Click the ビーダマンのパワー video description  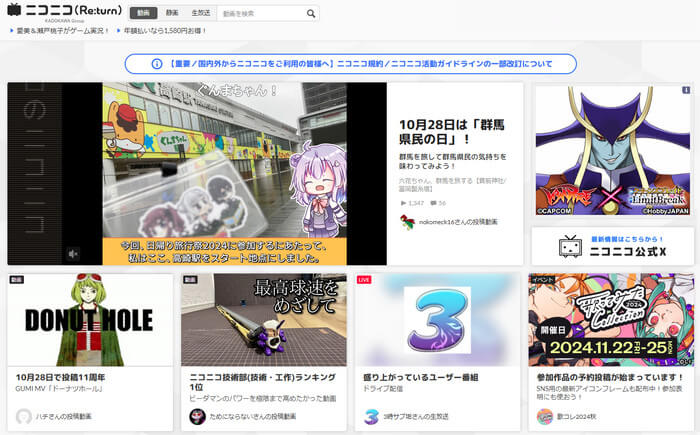click(262, 398)
